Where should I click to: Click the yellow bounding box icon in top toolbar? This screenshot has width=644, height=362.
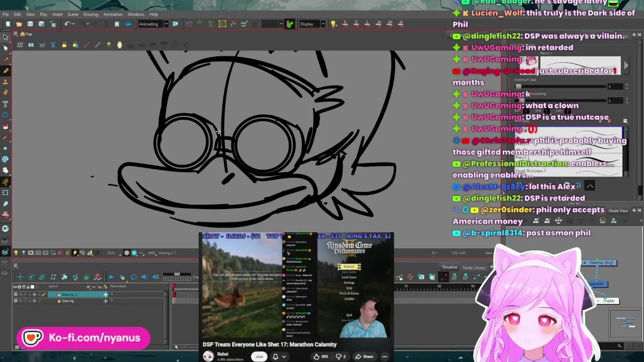pos(222,24)
